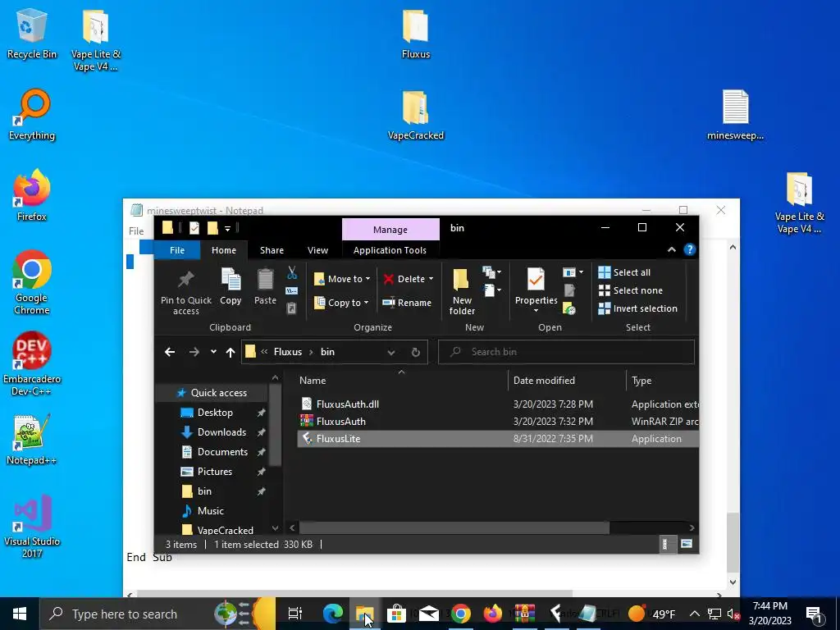840x630 pixels.
Task: Go up one folder level
Action: tap(231, 352)
